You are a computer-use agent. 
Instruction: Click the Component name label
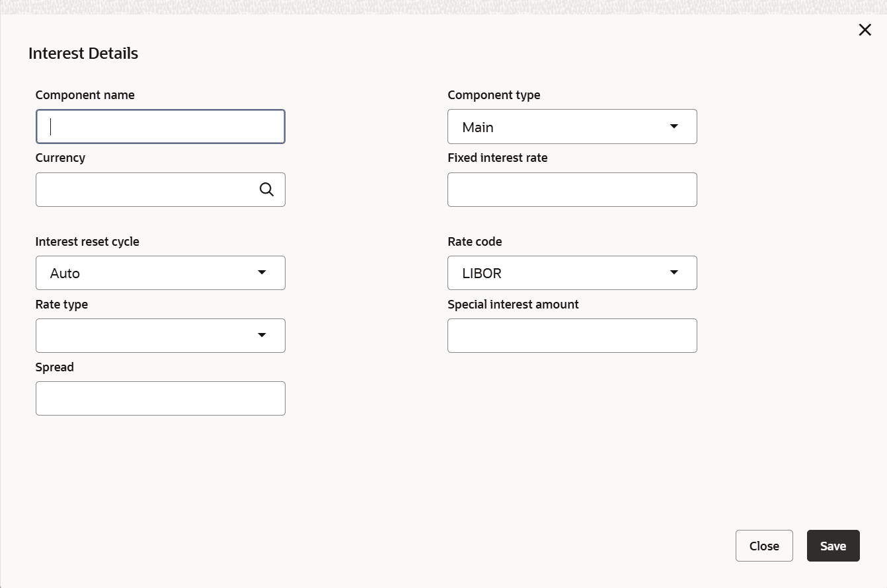85,95
